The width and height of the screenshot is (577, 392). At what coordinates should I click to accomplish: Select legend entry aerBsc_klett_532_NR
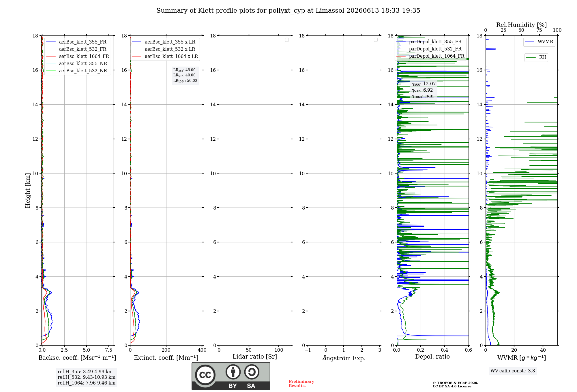77,71
